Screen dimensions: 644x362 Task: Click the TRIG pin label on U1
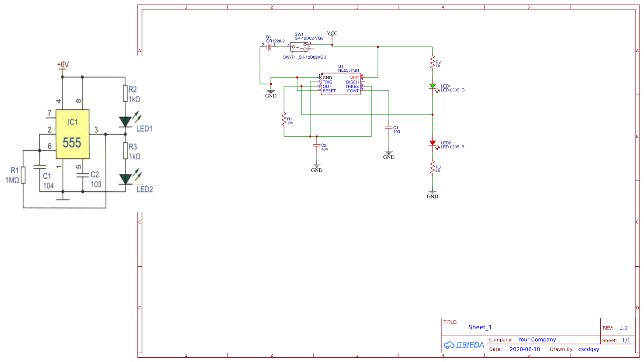coord(328,82)
